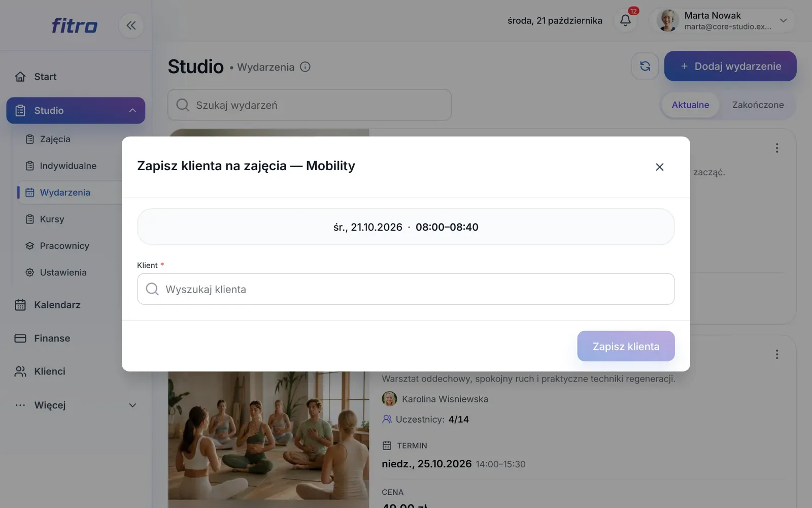The width and height of the screenshot is (812, 508).
Task: Click the Kalendarz calendar icon
Action: point(20,305)
